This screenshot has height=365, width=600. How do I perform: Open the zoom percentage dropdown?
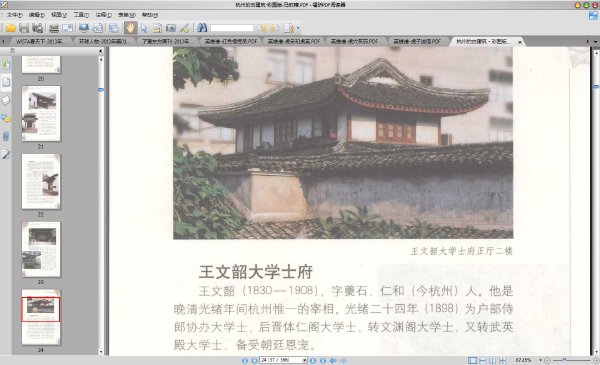540,360
